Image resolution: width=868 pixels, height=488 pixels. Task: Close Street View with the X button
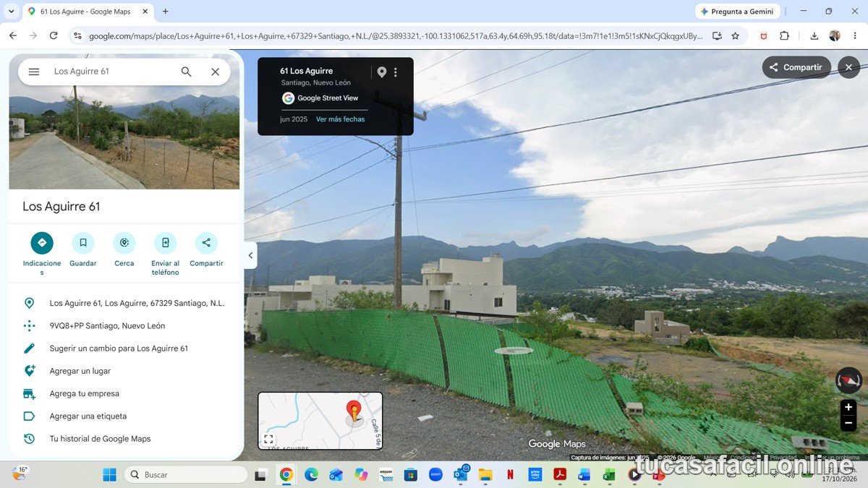[848, 67]
